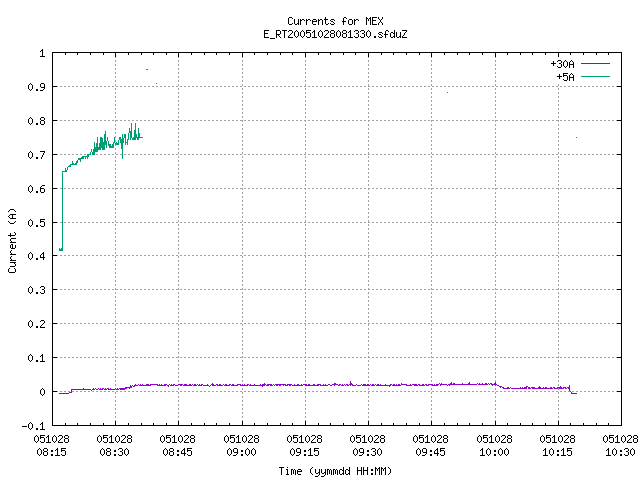This screenshot has height=480, width=640.
Task: Select the filename E_RT20051028081330.sfduZ subtitle
Action: tap(335, 34)
